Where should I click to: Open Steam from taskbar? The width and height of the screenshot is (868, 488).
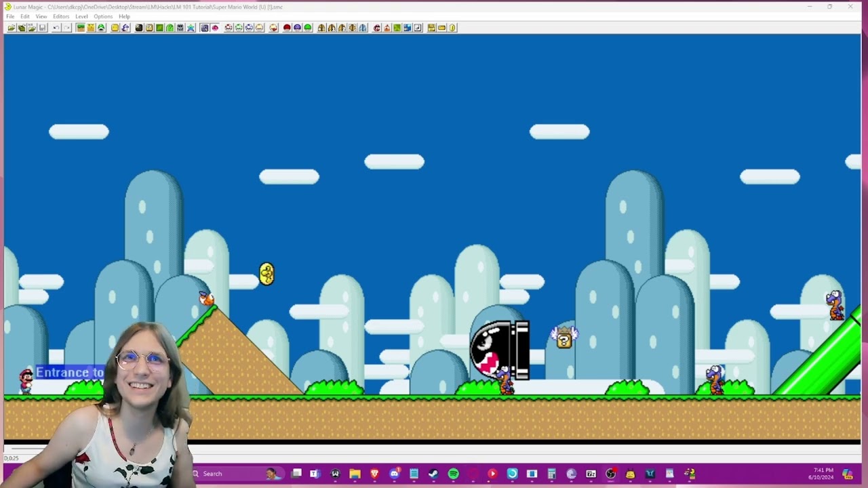[x=433, y=474]
